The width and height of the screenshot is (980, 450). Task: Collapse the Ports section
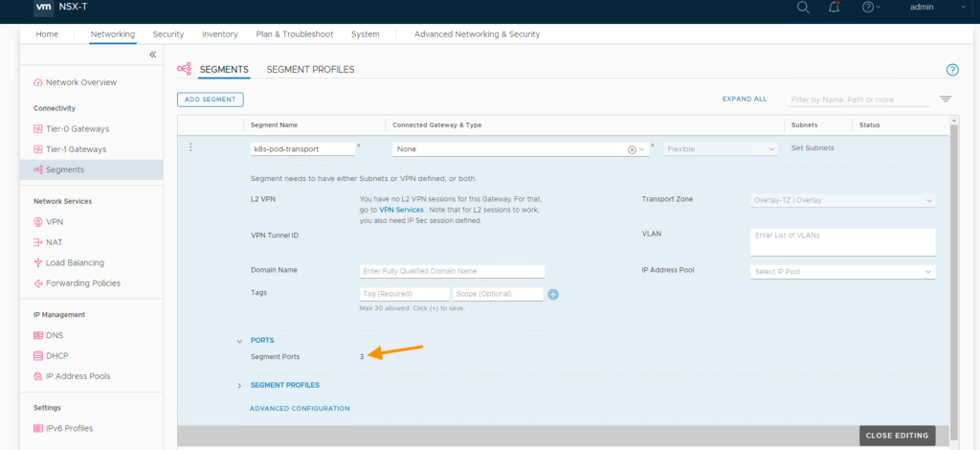click(239, 341)
